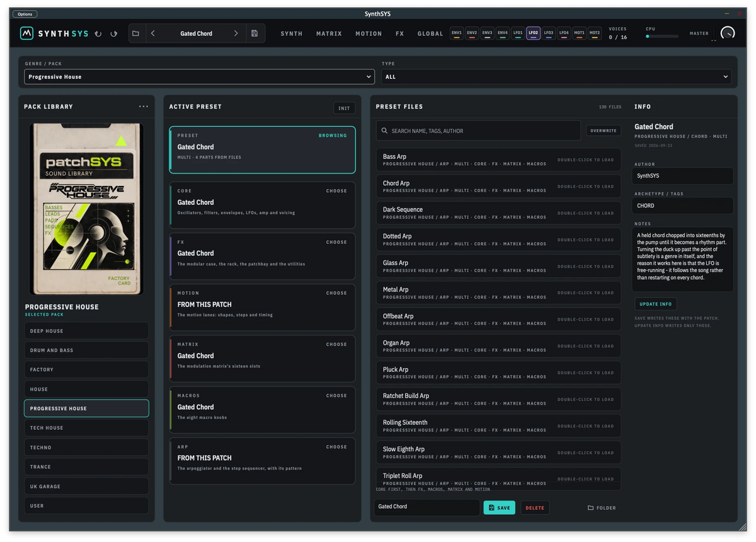This screenshot has height=542, width=756.
Task: Click the preset name field Gated Chord
Action: coord(427,507)
